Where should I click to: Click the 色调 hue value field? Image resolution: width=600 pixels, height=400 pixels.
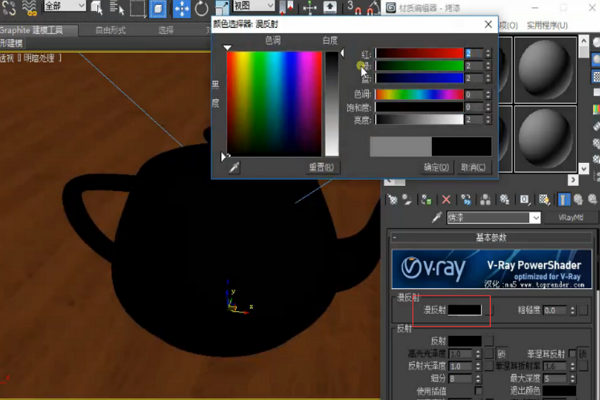(474, 95)
